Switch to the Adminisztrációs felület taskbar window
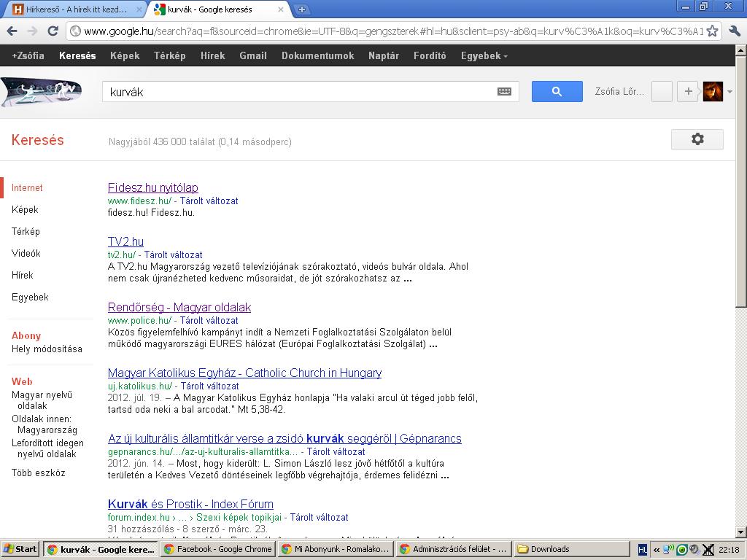The height and width of the screenshot is (560, 747). click(x=454, y=550)
